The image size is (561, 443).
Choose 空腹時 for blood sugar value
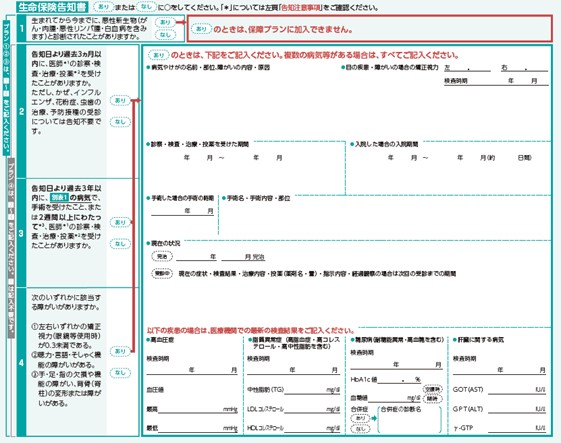pos(433,389)
